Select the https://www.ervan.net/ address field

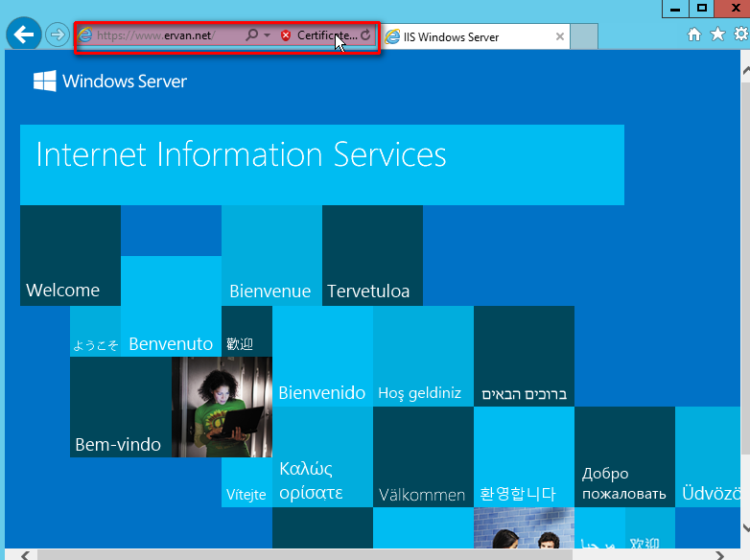(156, 35)
